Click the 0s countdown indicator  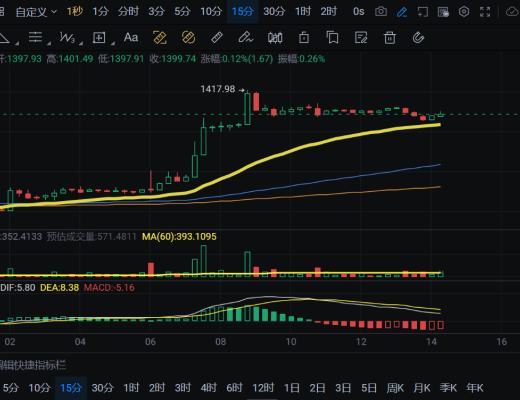[359, 12]
